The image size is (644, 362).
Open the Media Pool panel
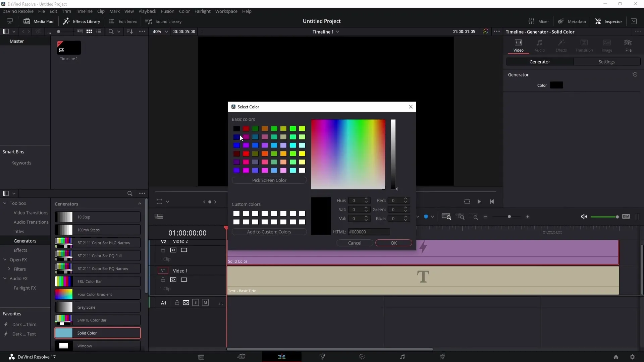[39, 21]
